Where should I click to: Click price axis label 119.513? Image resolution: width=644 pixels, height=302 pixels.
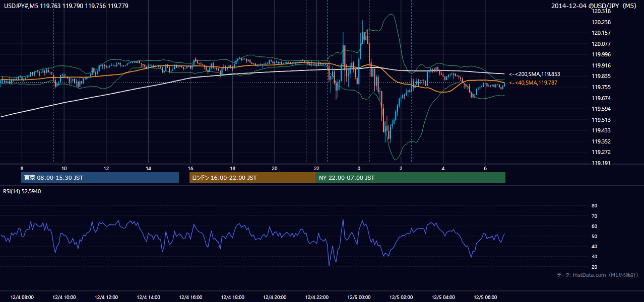pyautogui.click(x=602, y=120)
